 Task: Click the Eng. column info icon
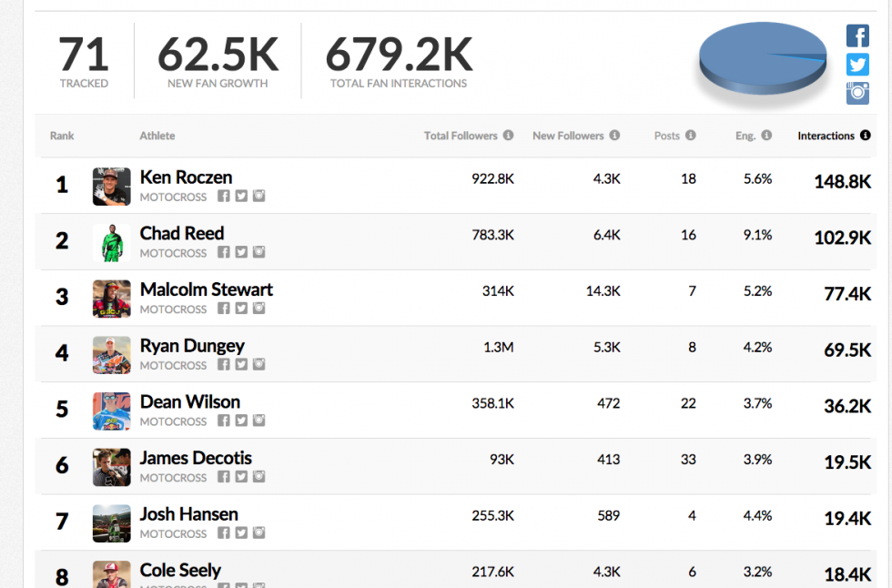click(766, 136)
